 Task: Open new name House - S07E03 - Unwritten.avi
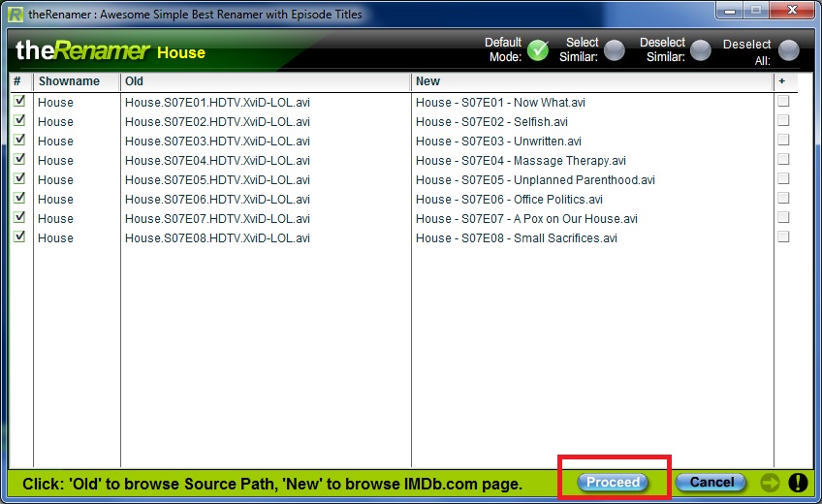click(498, 142)
